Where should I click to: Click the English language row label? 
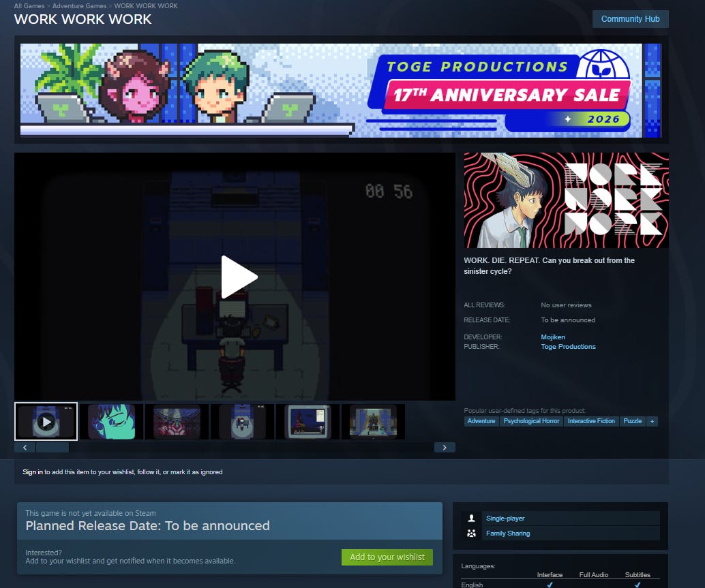pyautogui.click(x=472, y=585)
